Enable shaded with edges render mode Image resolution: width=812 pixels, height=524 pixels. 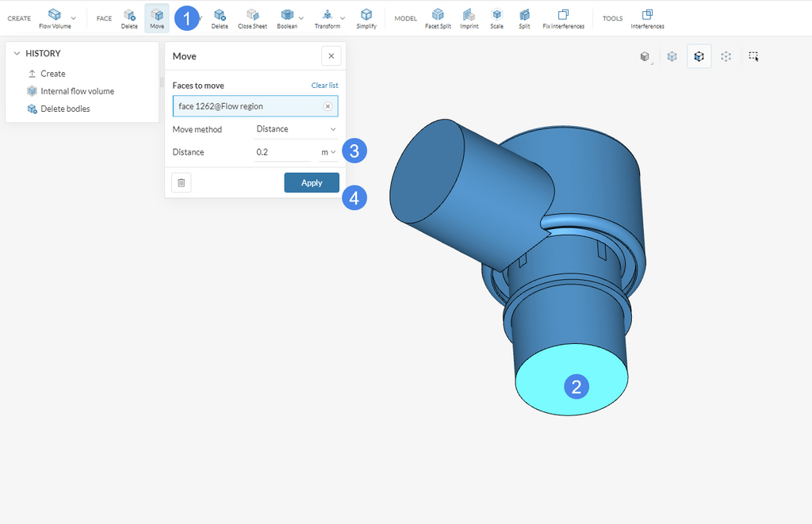tap(699, 56)
